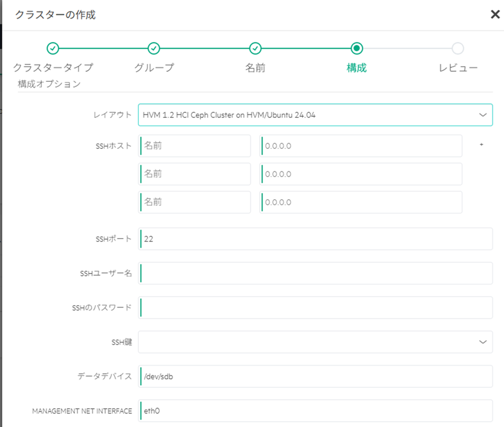Click the 構成 active step circle
This screenshot has height=427, width=504.
(357, 49)
